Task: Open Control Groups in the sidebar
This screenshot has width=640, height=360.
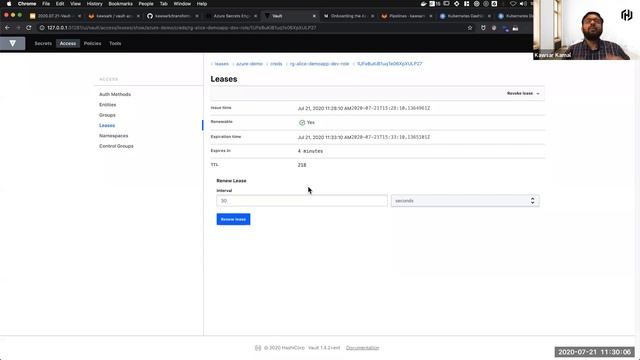Action: click(x=116, y=146)
